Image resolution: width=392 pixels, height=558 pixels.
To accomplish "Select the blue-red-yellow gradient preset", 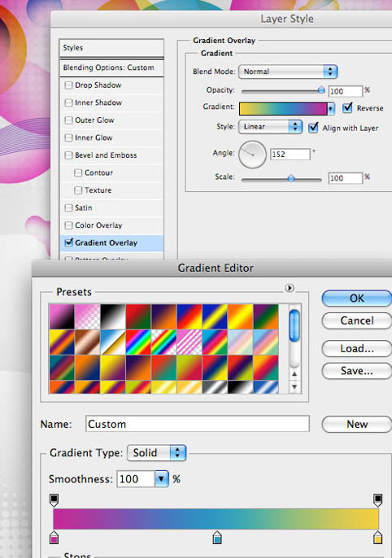I will coord(189,316).
